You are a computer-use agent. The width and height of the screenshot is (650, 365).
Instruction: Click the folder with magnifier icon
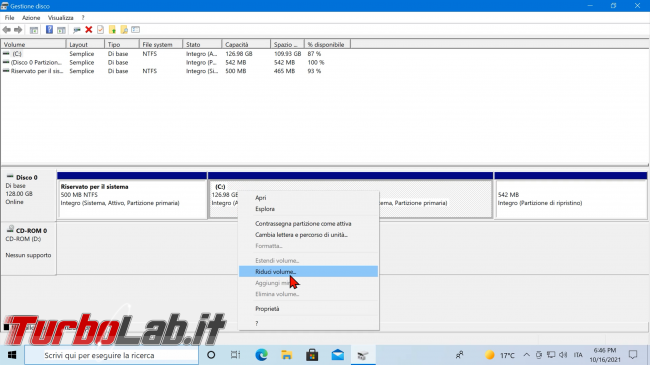point(124,30)
